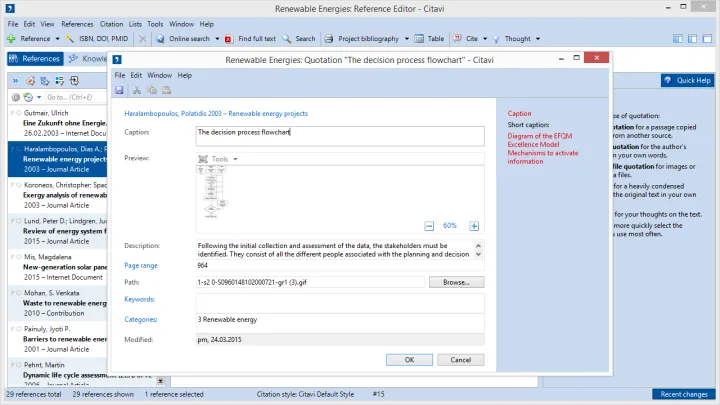Select the Painuly Barriers to renewable energy reference
The height and width of the screenshot is (405, 720).
(58, 339)
